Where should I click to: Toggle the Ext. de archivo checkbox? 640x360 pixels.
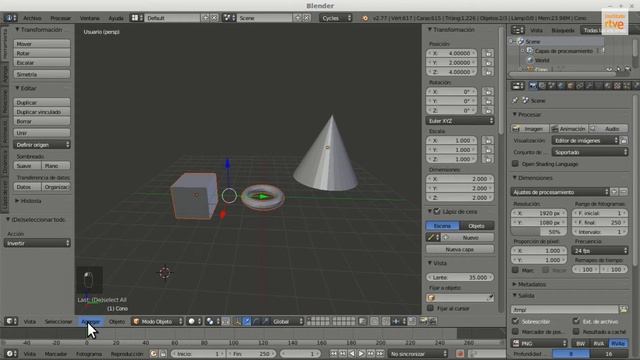click(x=576, y=321)
